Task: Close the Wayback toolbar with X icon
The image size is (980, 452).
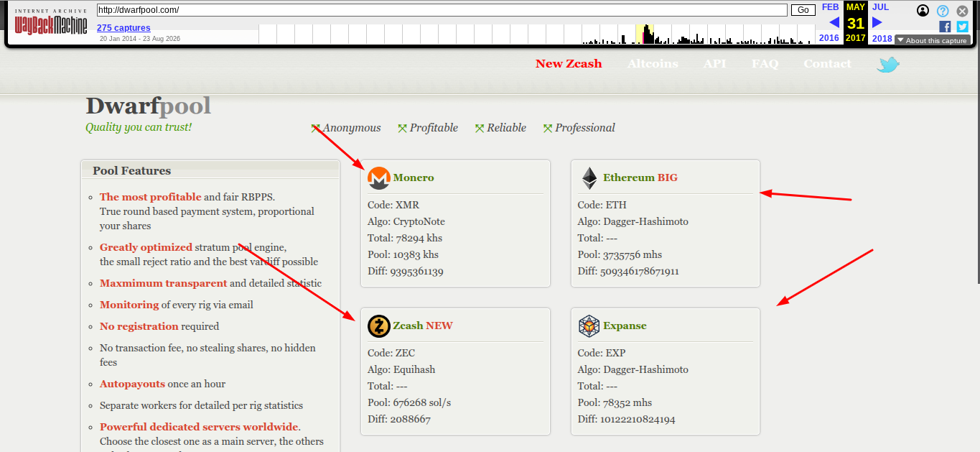Action: [962, 11]
